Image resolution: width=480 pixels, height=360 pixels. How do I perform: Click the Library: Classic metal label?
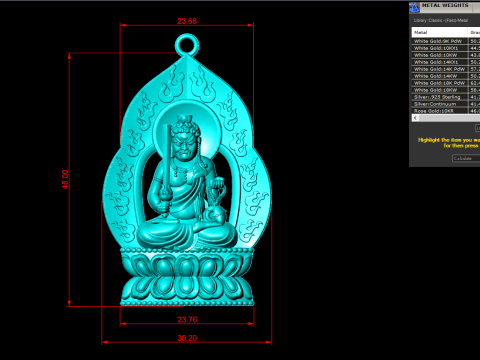tap(441, 20)
